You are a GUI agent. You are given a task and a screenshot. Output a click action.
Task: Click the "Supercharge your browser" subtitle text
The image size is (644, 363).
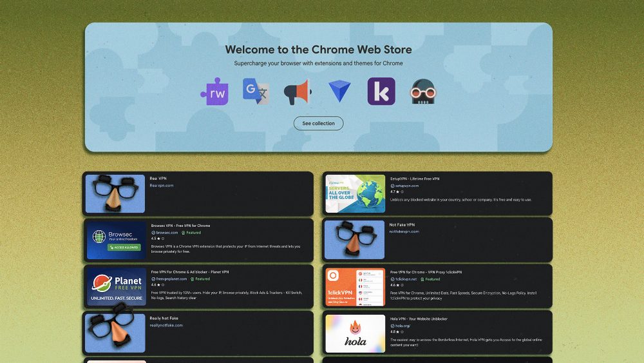tap(318, 63)
